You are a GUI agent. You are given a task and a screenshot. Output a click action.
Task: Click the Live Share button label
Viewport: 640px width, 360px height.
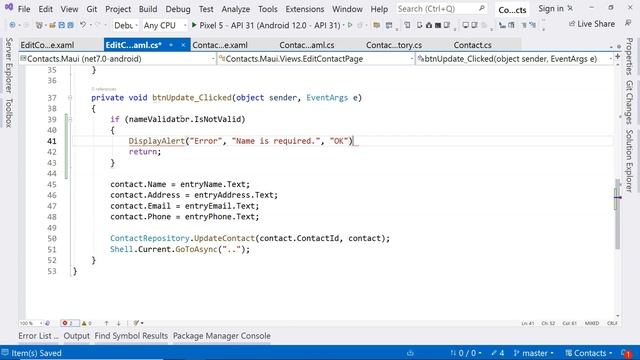pos(596,24)
